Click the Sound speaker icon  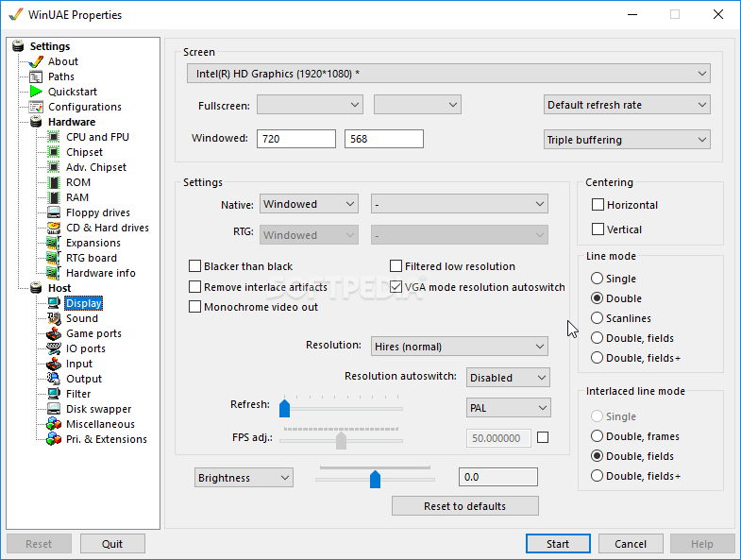tap(54, 318)
